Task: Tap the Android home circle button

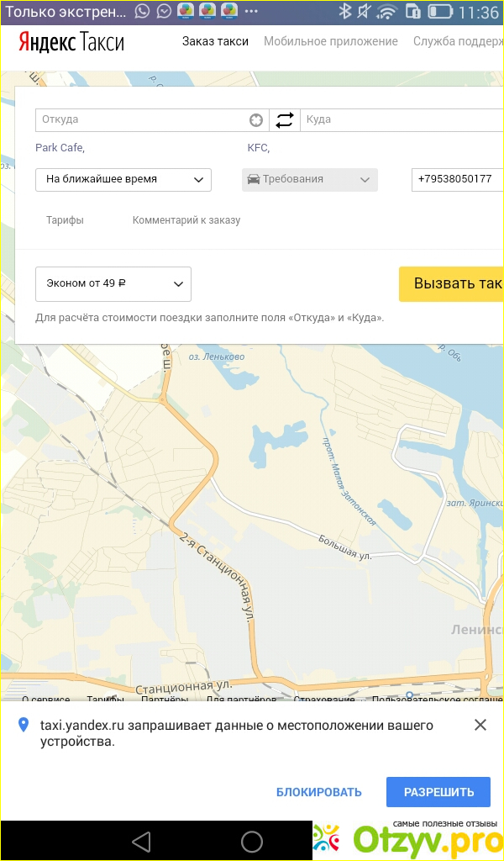Action: click(x=252, y=841)
